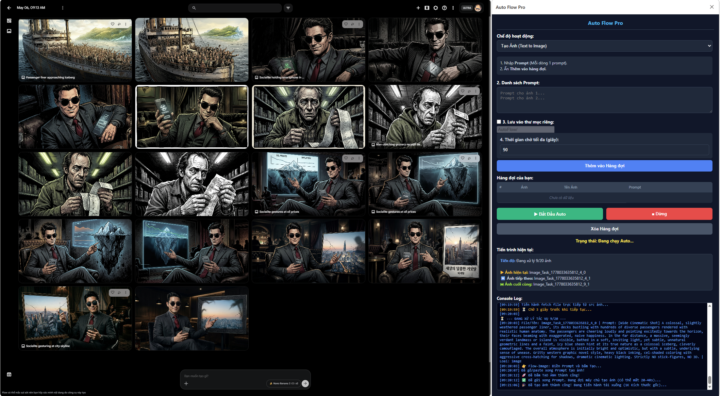
Task: Click the 'Ảnh cuối cùng' progress line
Action: coord(545,284)
